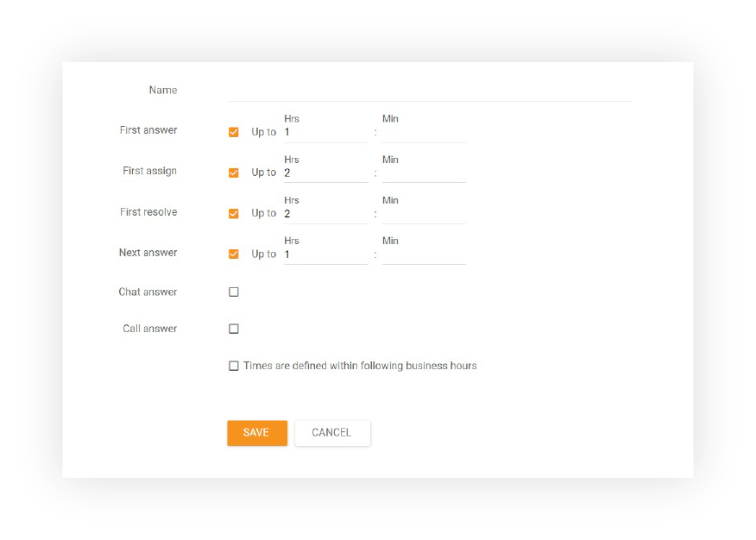Select the First resolve Hrs field

click(325, 213)
